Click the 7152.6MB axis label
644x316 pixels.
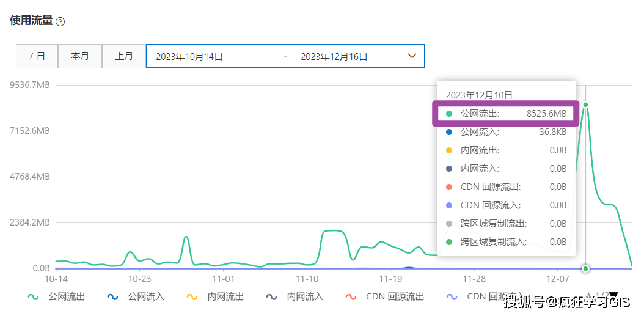coord(31,131)
